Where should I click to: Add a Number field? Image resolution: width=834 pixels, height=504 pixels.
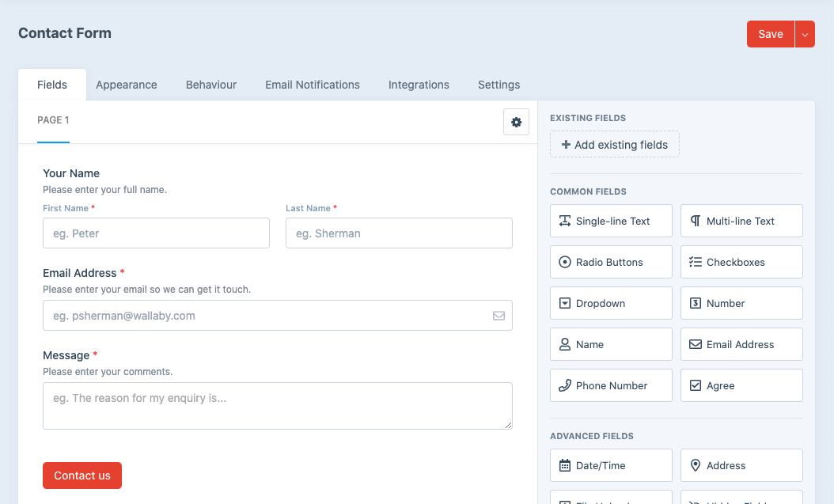(741, 303)
